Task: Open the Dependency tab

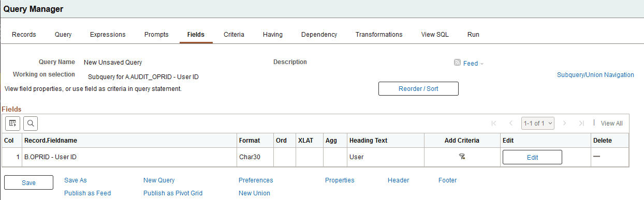Action: coord(319,35)
